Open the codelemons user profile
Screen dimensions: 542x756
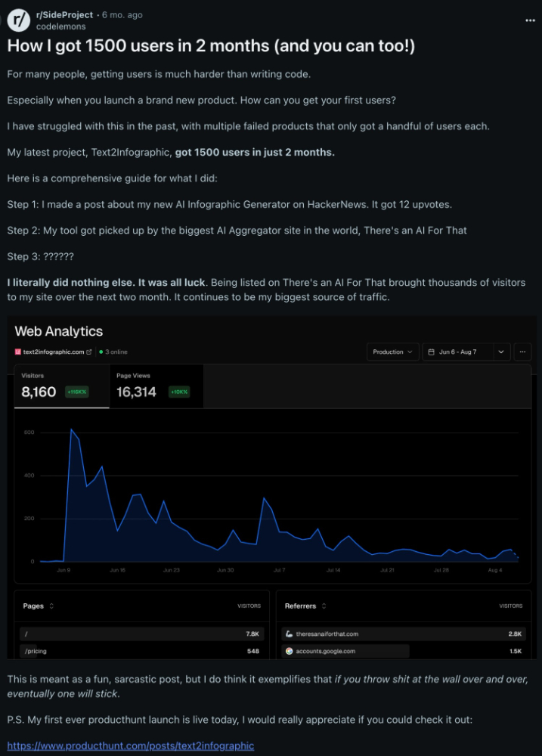pyautogui.click(x=56, y=26)
